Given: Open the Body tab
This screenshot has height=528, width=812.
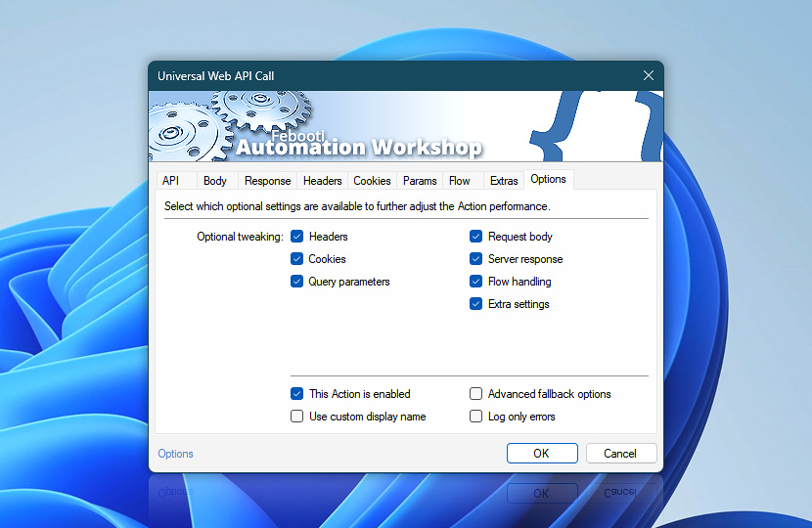Looking at the screenshot, I should pyautogui.click(x=215, y=181).
